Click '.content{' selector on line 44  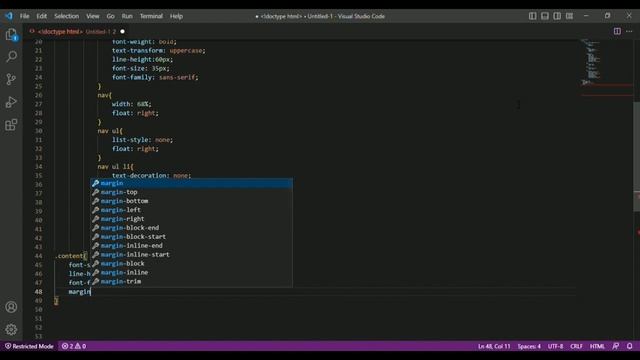[x=71, y=256]
